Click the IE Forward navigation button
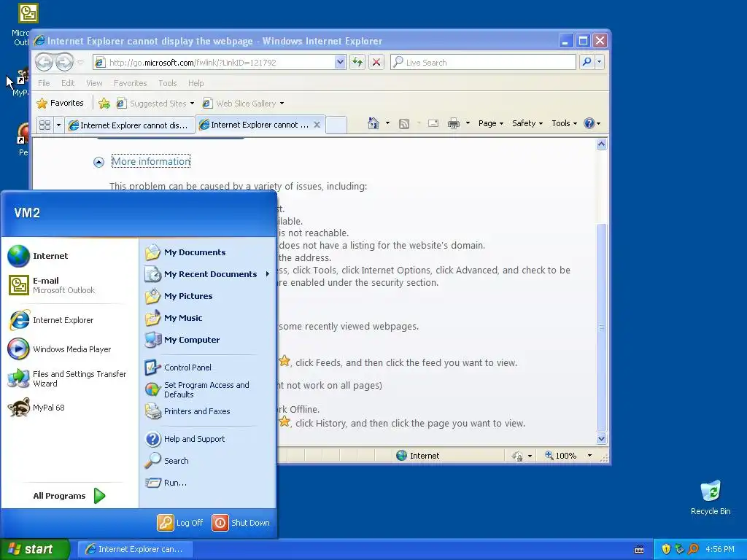The width and height of the screenshot is (747, 560). [64, 62]
